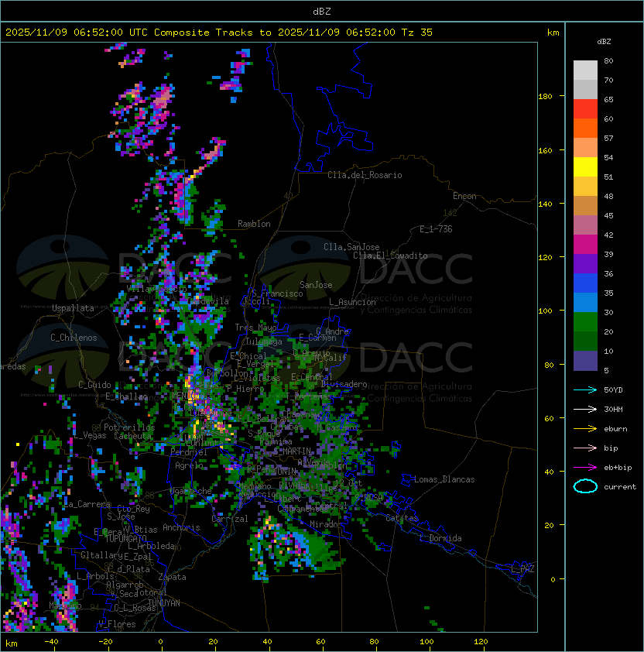Click the 'Anchoris' map label
The image size is (644, 652).
(181, 527)
